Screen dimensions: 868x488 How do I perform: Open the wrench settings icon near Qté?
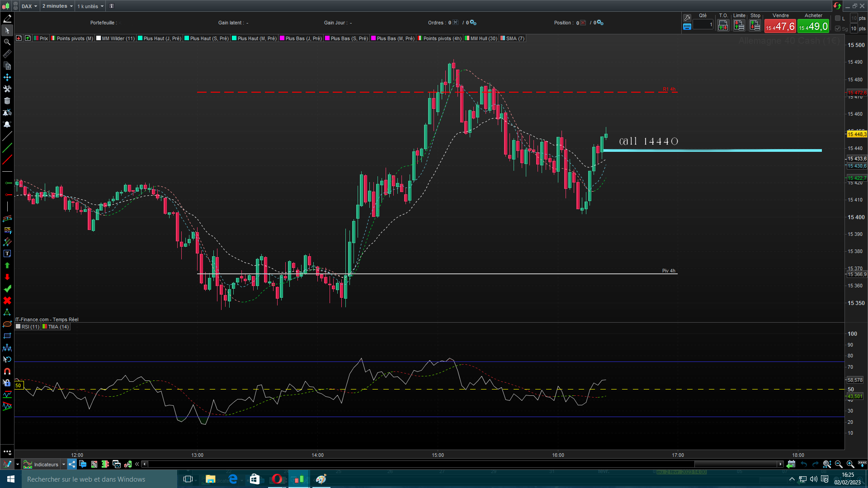pyautogui.click(x=687, y=18)
